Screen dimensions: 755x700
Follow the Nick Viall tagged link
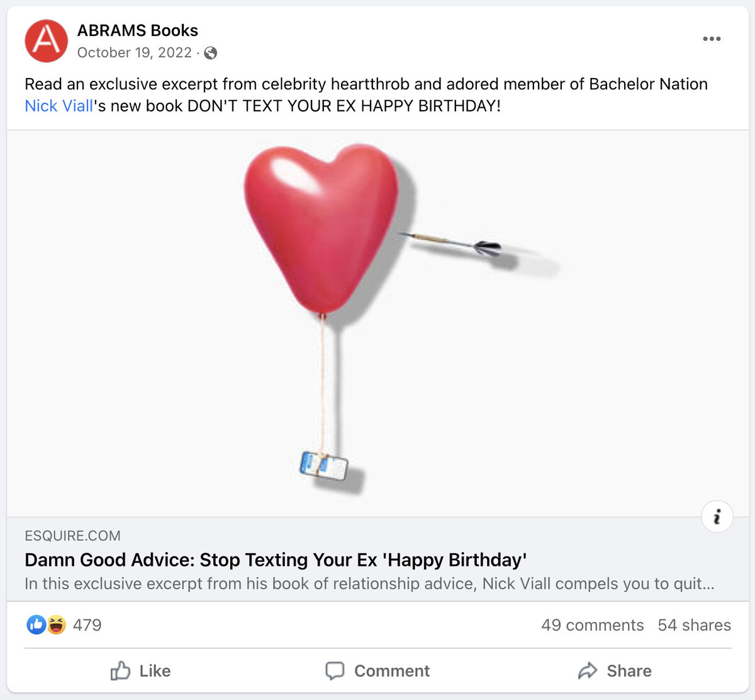59,106
